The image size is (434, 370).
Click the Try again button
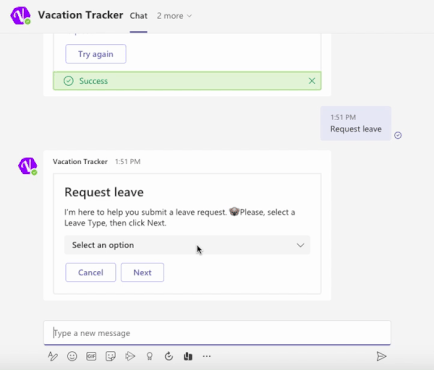click(x=96, y=54)
